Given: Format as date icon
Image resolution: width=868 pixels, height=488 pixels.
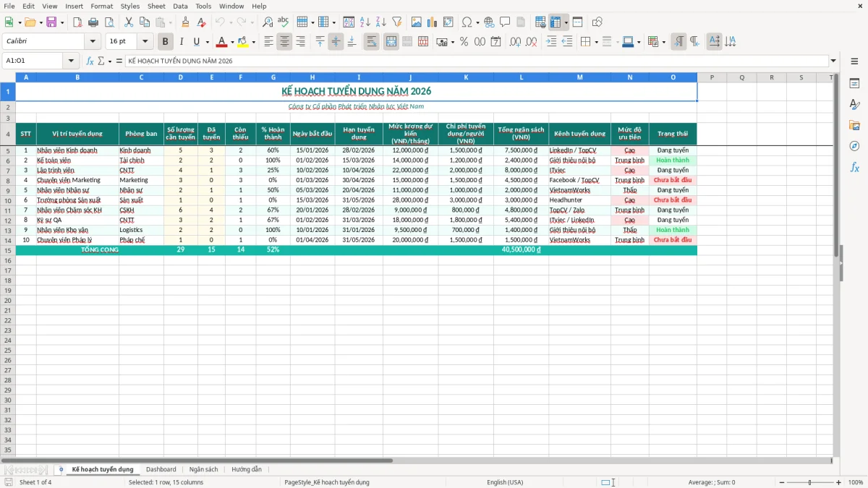Looking at the screenshot, I should tap(495, 42).
